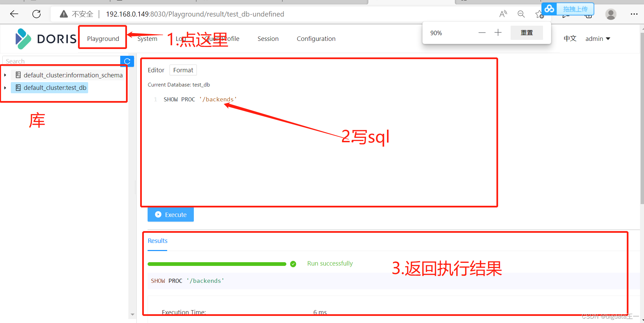Screen dimensions: 644x323
Task: Reset zoom with the 重置 button
Action: tap(526, 33)
